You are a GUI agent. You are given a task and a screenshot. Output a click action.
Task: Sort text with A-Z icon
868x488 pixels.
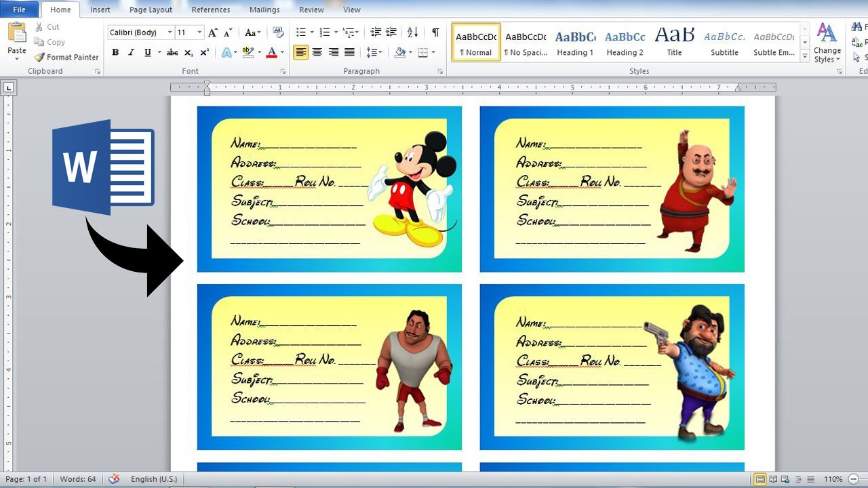(412, 33)
